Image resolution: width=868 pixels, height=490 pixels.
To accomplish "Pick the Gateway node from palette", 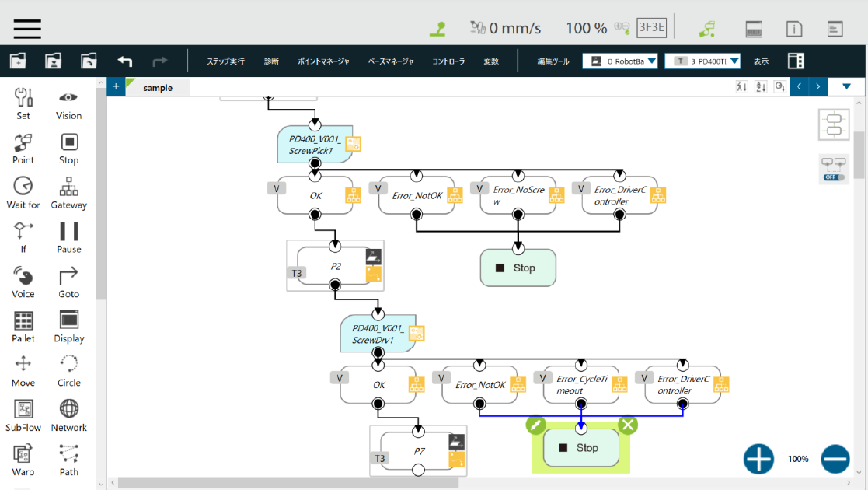I will tap(68, 193).
